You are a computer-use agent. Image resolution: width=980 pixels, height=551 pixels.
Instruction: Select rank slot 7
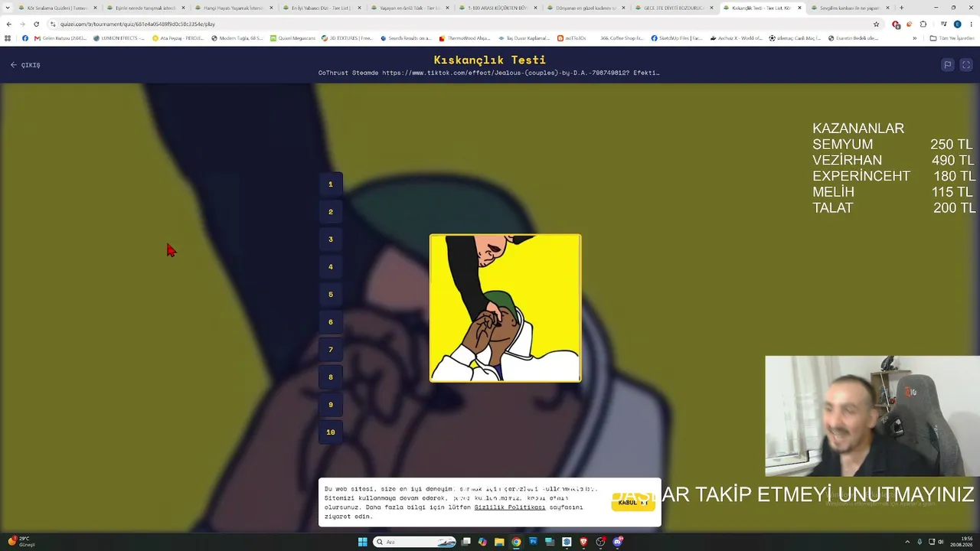coord(331,350)
